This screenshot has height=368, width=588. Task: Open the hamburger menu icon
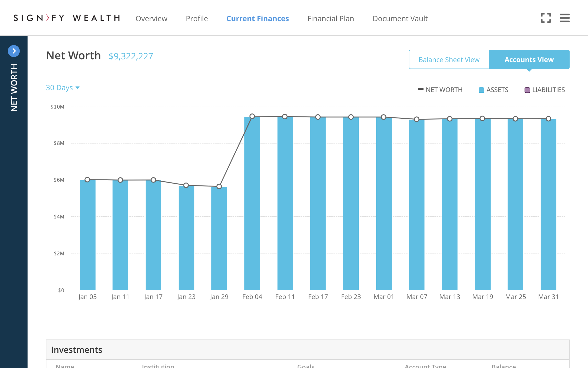564,18
